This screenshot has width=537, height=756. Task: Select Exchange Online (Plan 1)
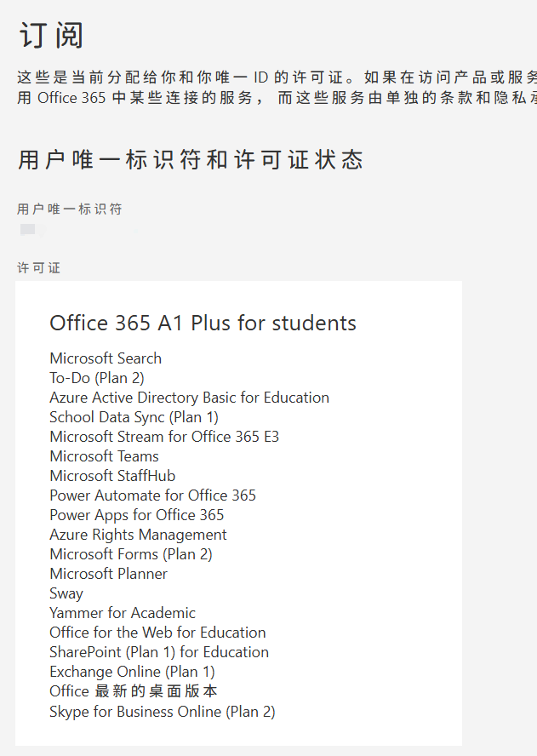pyautogui.click(x=132, y=672)
